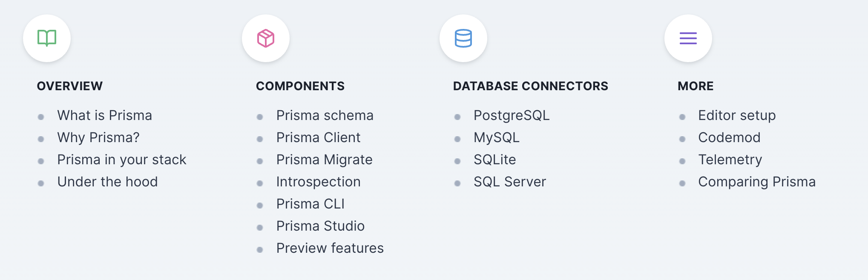Open the MySQL connector page
Screen dimensions: 868x280
coord(497,137)
